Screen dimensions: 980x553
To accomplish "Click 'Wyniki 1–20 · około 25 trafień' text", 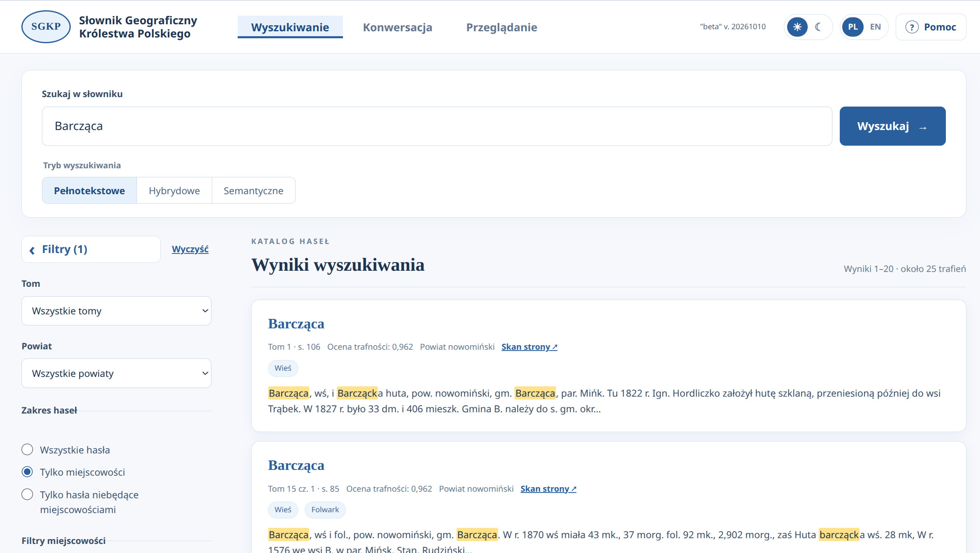I will click(x=905, y=269).
